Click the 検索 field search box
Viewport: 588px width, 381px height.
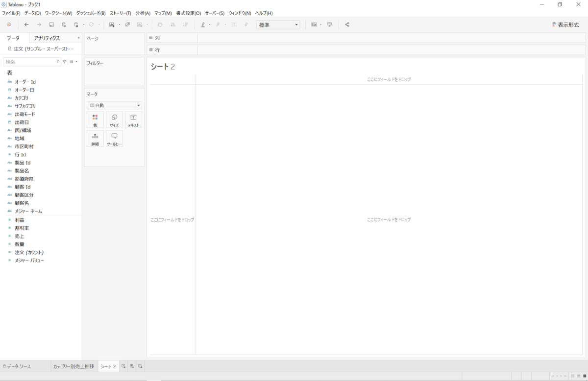pos(29,62)
